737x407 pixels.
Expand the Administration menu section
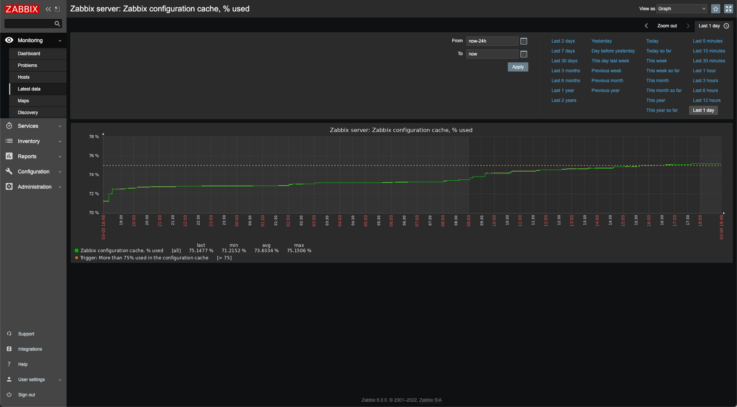tap(33, 186)
